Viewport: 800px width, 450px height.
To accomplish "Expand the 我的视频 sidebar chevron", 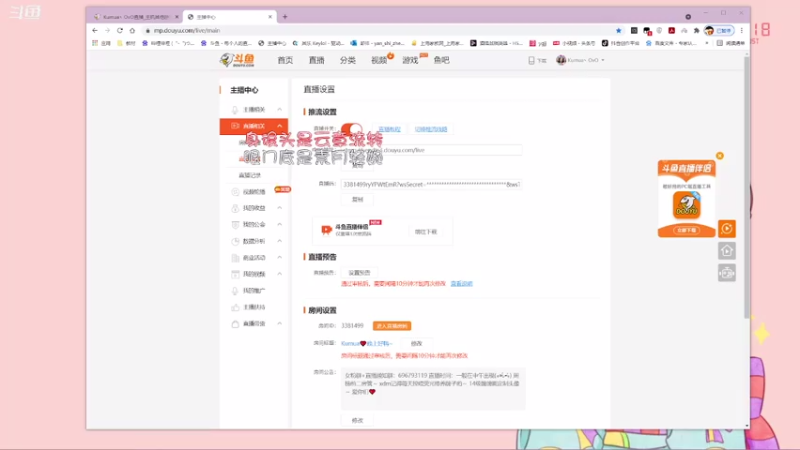I will (x=280, y=274).
